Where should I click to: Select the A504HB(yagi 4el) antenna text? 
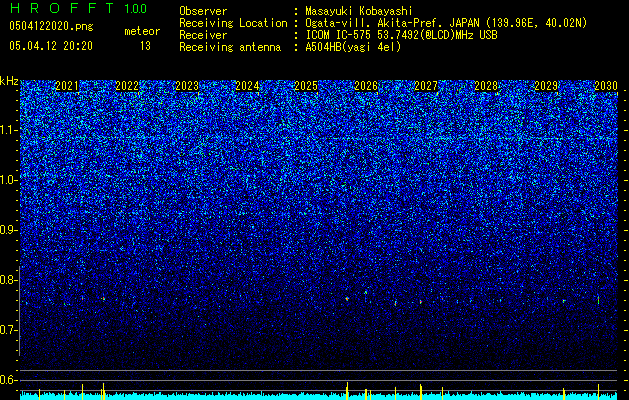coord(353,47)
